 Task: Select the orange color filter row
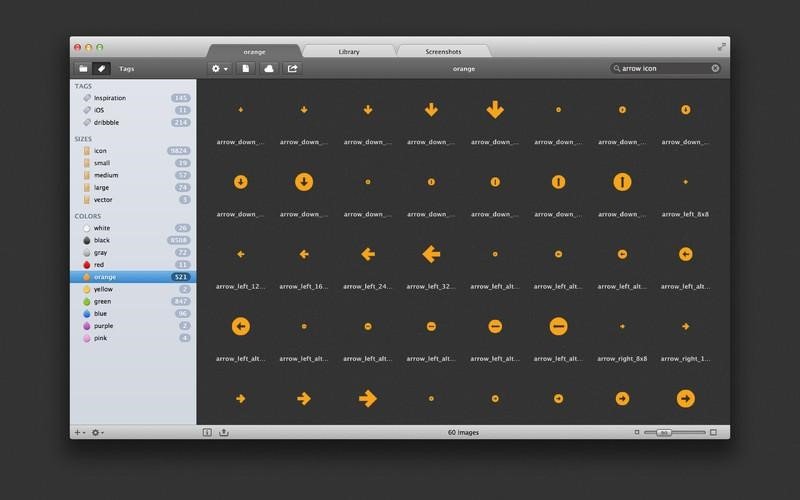point(133,277)
